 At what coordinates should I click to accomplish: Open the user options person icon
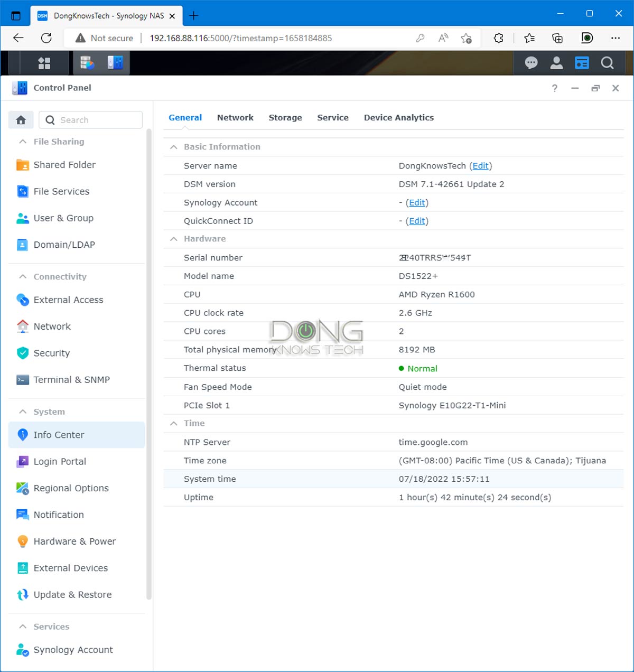tap(556, 63)
